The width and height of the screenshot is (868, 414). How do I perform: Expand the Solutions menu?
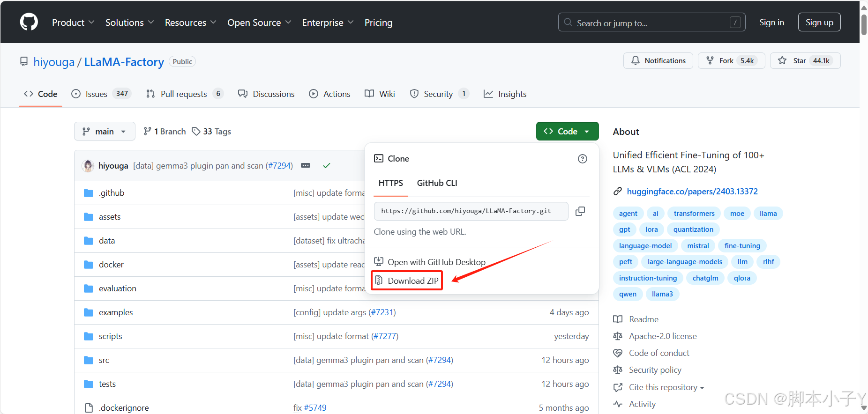click(130, 22)
